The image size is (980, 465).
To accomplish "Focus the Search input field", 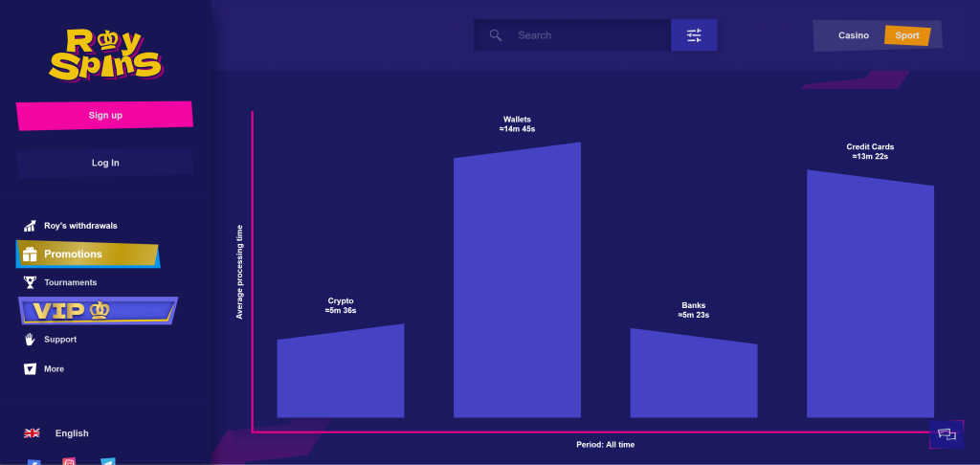I will pos(589,35).
